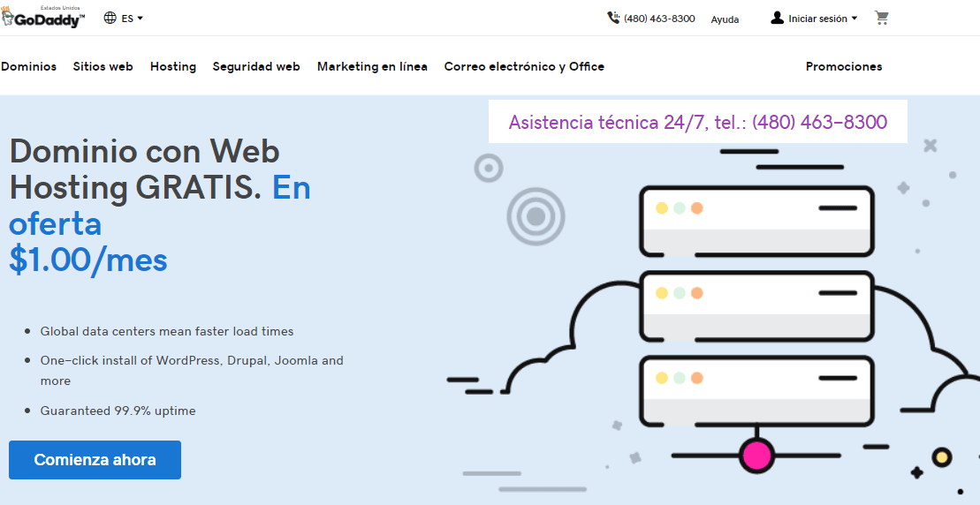Call the (480) 463-8300 header number
This screenshot has width=980, height=505.
point(659,19)
